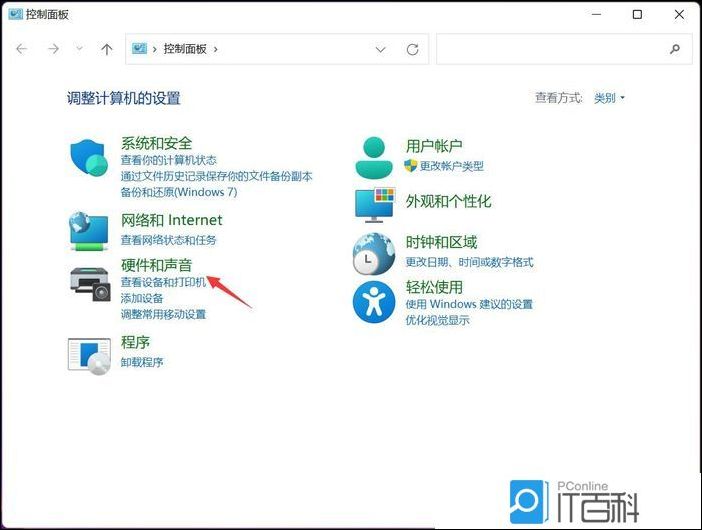Click the search box in Control Panel

pos(550,49)
